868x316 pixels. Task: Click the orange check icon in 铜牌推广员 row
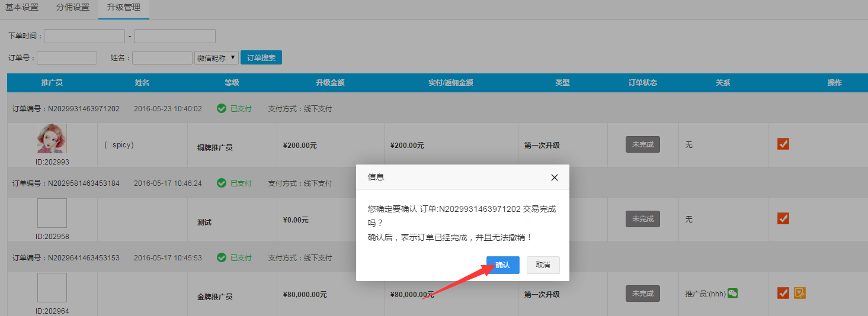[x=783, y=144]
